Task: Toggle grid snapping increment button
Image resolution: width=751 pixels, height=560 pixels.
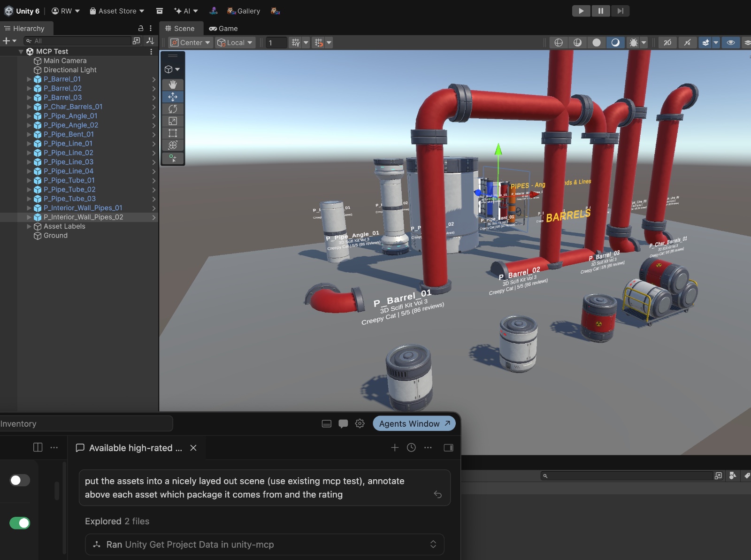Action: [319, 43]
